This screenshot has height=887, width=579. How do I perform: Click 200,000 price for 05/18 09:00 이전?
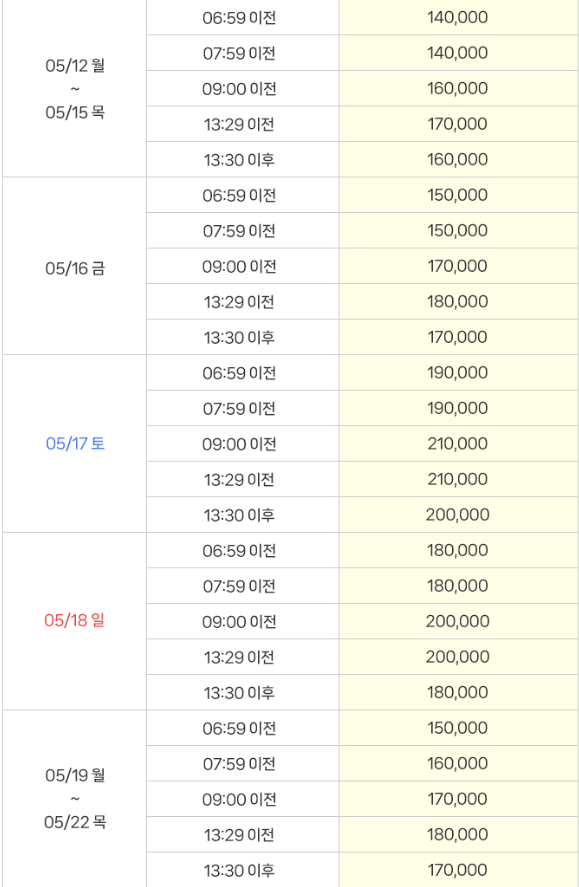point(457,621)
